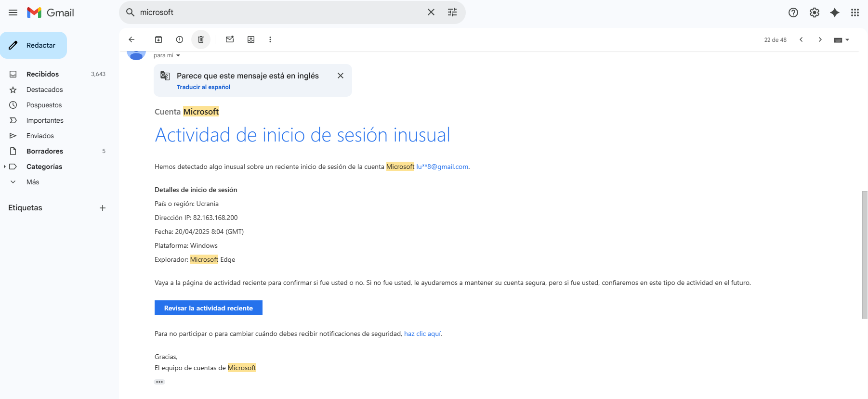Viewport: 868px width, 399px height.
Task: Dismiss the translation banner
Action: click(341, 76)
